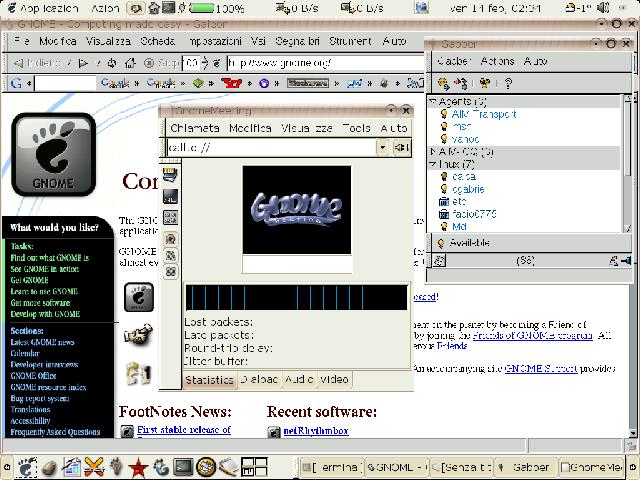Click the second icon in Gabber's toolbar
Screen dimensions: 640x480
[x=462, y=83]
